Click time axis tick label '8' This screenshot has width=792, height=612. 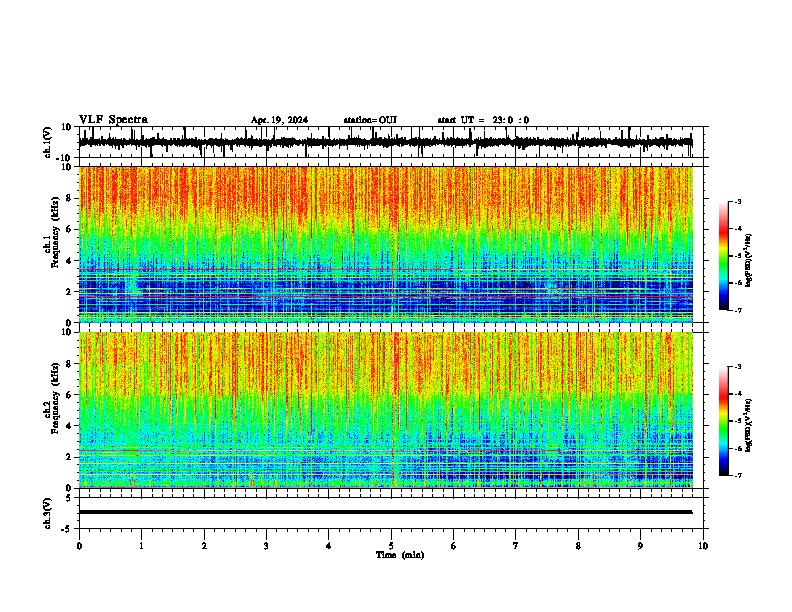click(x=578, y=546)
